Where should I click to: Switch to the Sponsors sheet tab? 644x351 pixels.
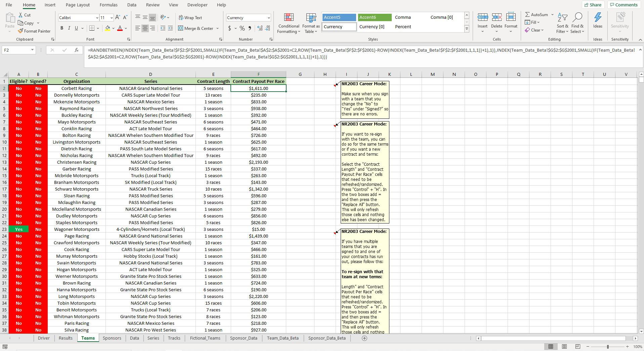(x=112, y=338)
